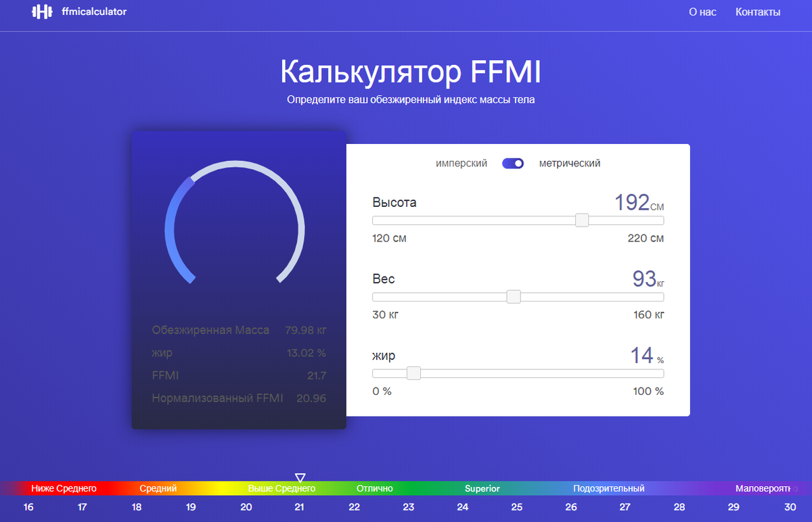Click the Нормализованный FFMI result value
Viewport: 812px width, 522px height.
pos(312,398)
